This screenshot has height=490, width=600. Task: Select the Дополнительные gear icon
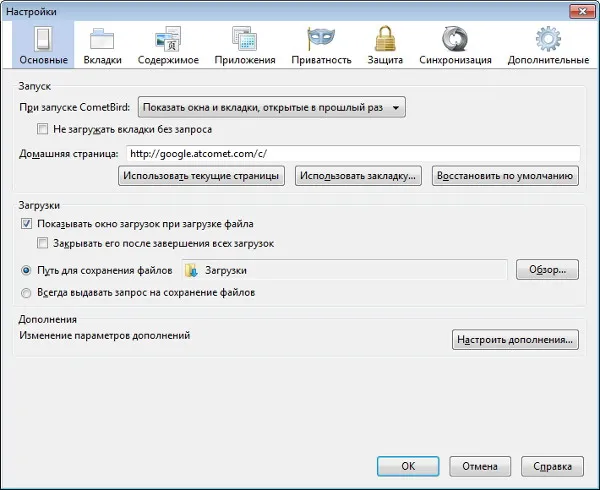[x=548, y=39]
